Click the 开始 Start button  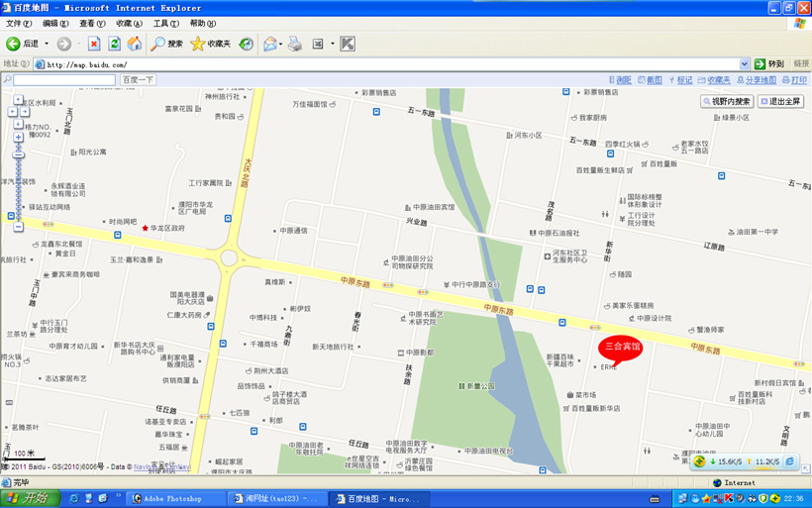(x=31, y=498)
